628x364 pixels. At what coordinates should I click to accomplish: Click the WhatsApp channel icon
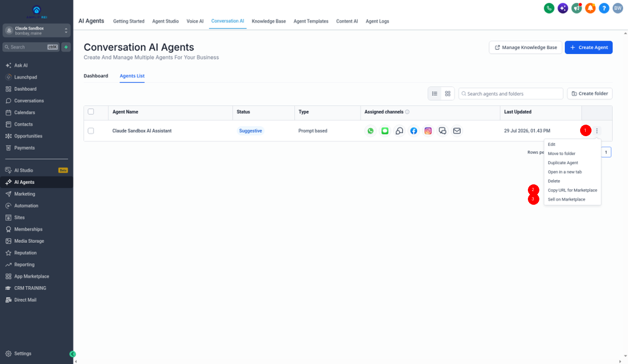[x=371, y=131]
